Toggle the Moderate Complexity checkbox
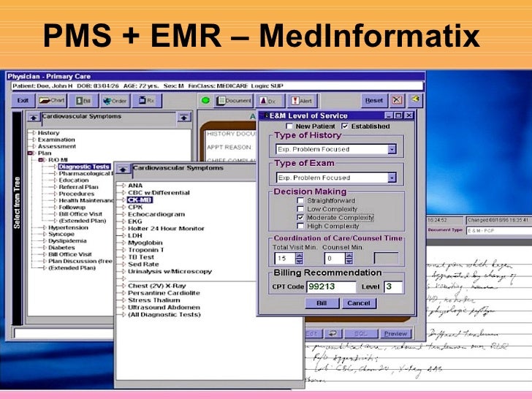 (x=300, y=218)
